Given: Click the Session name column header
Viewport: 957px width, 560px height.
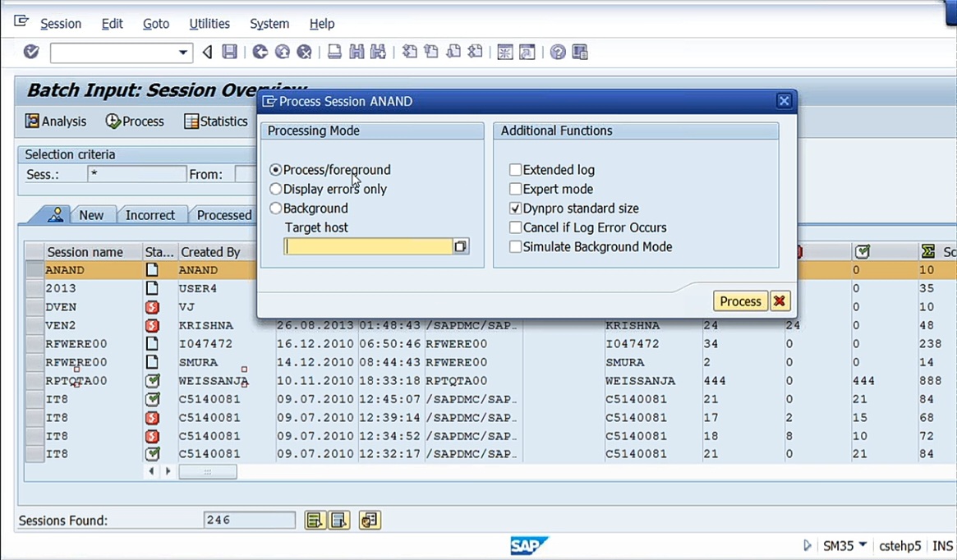Looking at the screenshot, I should tap(93, 252).
